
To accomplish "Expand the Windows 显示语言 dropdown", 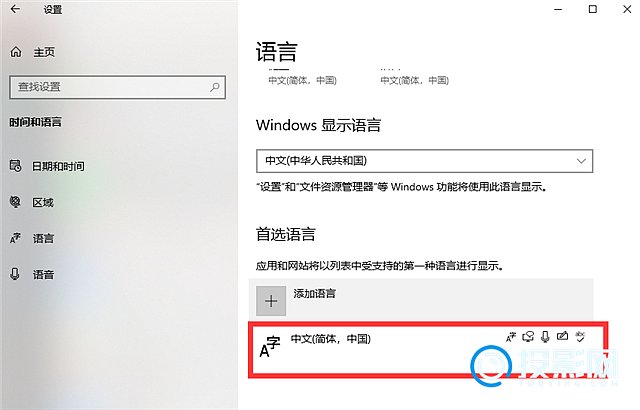I will coord(424,161).
